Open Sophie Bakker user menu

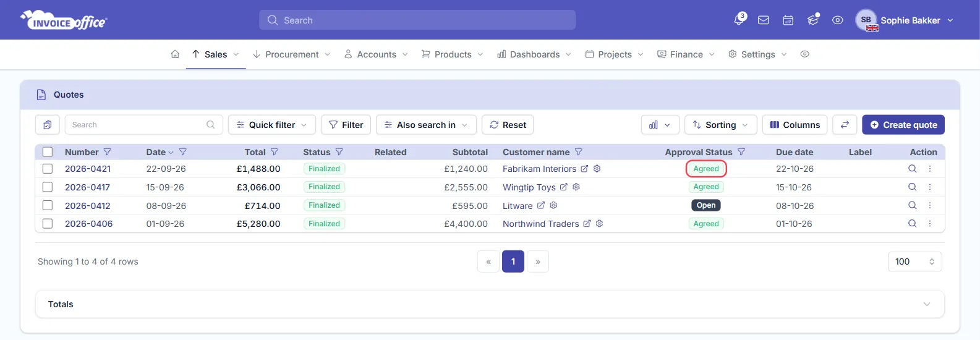(905, 20)
